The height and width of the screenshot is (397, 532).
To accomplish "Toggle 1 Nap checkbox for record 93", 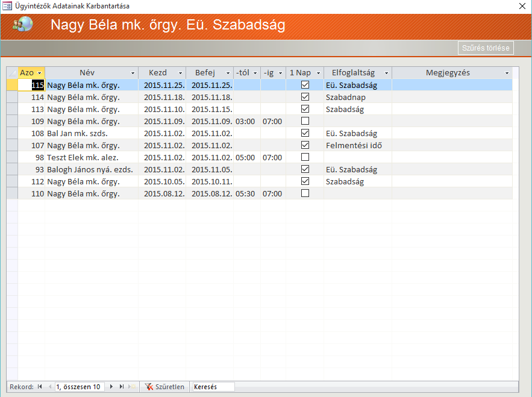I will click(x=305, y=169).
